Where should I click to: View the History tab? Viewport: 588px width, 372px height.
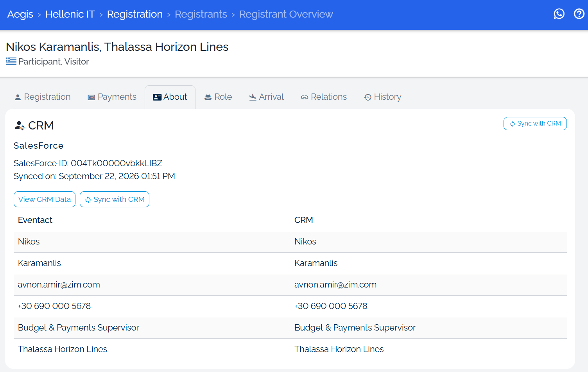tap(383, 97)
